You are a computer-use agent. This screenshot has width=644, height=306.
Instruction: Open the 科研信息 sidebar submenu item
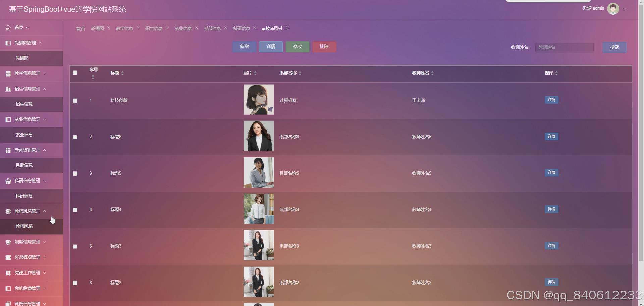[32, 196]
